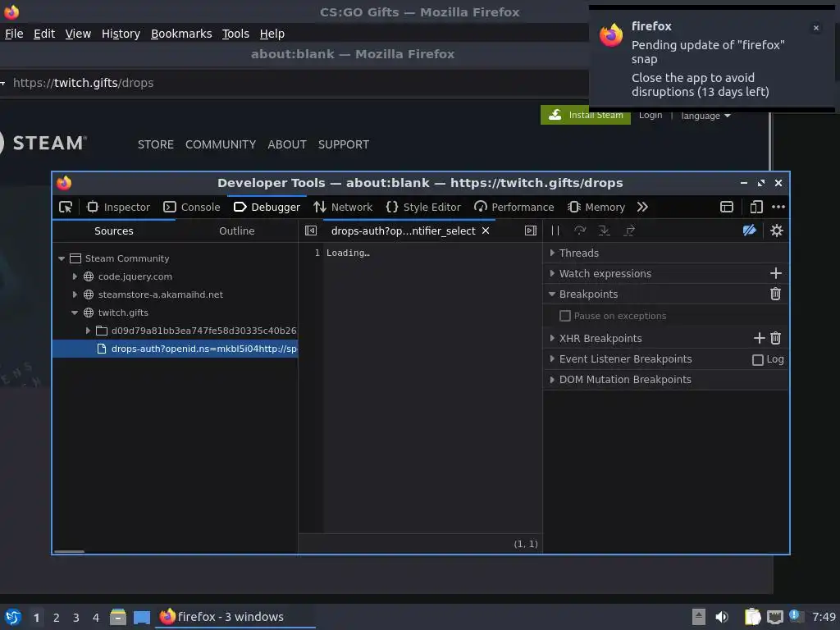Select the drops-auth?openid.ns file
The image size is (840, 630).
[176, 349]
